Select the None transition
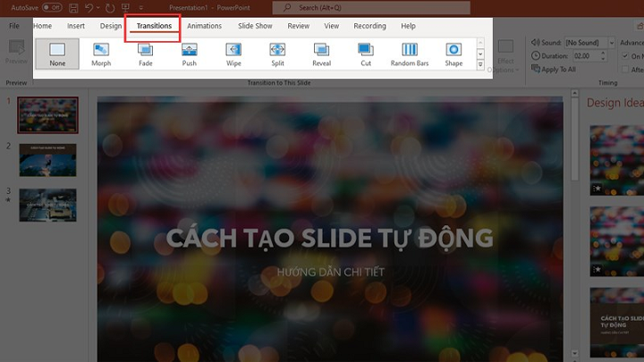The width and height of the screenshot is (644, 362). point(57,54)
